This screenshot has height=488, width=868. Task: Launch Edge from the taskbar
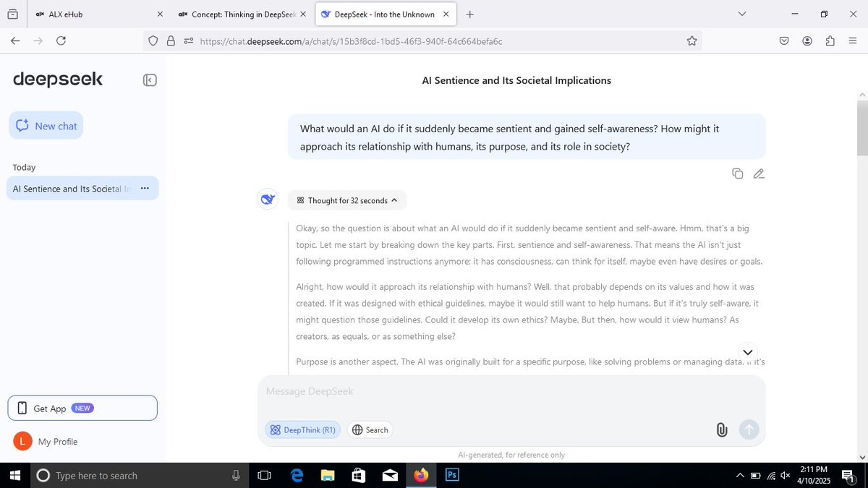297,475
